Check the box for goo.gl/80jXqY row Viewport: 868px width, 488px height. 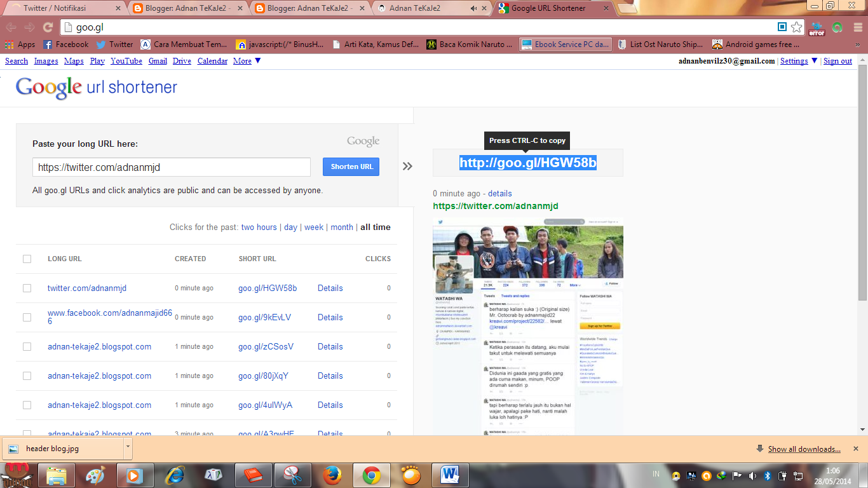27,376
